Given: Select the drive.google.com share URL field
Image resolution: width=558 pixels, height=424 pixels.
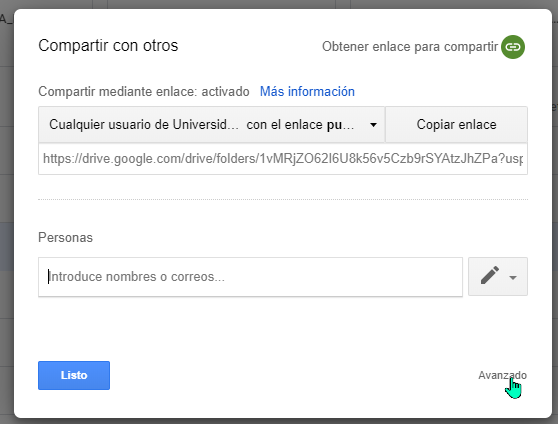Looking at the screenshot, I should (283, 159).
